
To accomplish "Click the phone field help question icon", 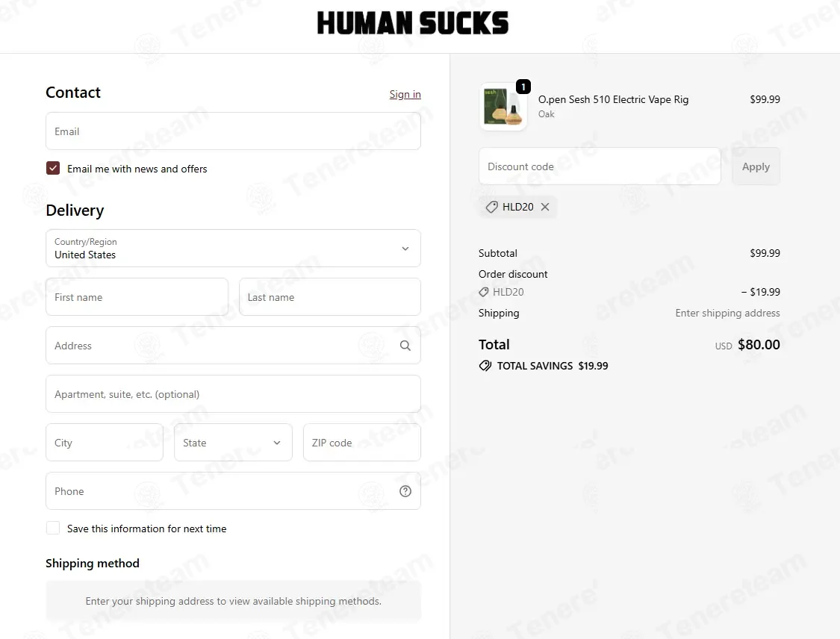I will tap(405, 491).
